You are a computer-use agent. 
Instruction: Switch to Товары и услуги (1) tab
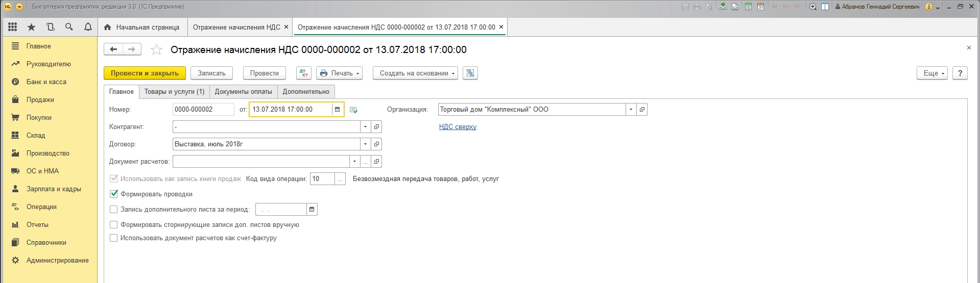click(x=174, y=91)
